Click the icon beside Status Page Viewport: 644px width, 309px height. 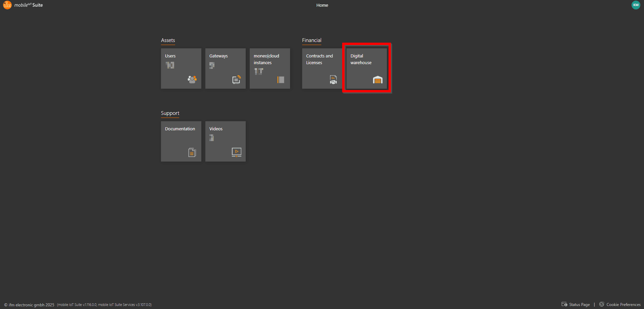click(x=564, y=304)
